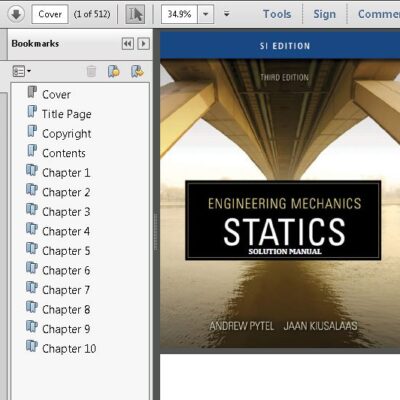
Task: Click the expand current bookmark icon
Action: pyautogui.click(x=137, y=71)
